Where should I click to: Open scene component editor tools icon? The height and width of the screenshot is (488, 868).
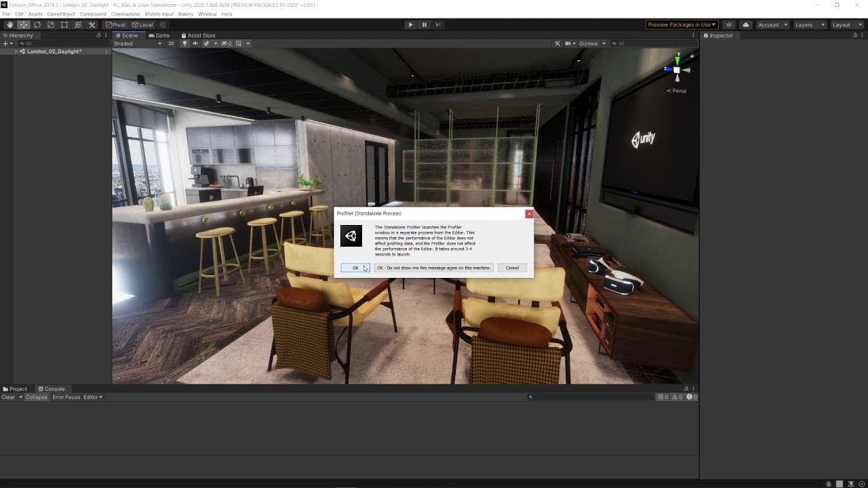(x=557, y=43)
